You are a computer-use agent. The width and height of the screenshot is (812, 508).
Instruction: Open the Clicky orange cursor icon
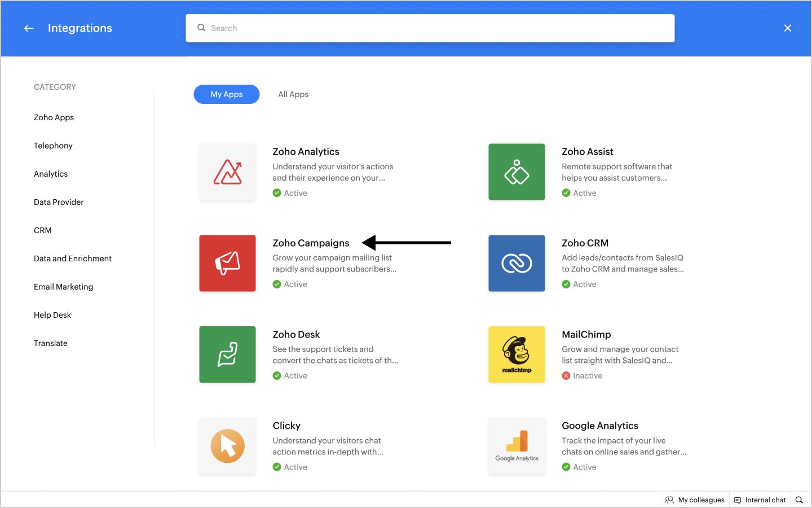228,446
